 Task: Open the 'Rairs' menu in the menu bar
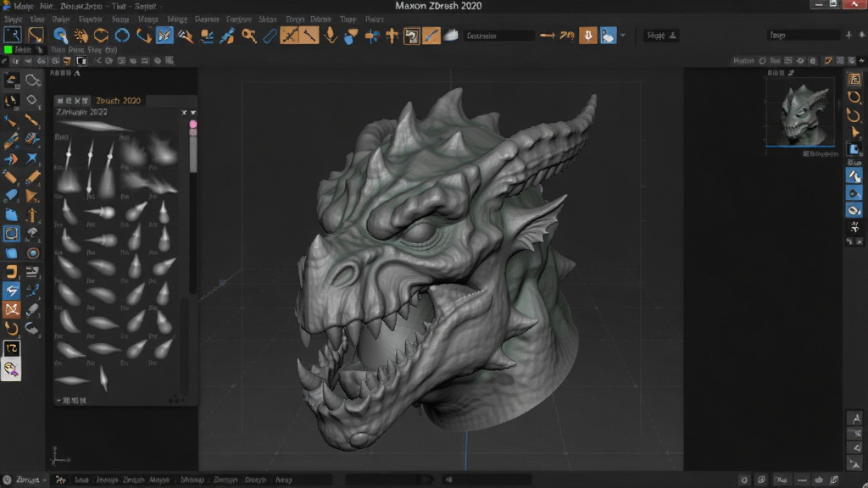(374, 19)
